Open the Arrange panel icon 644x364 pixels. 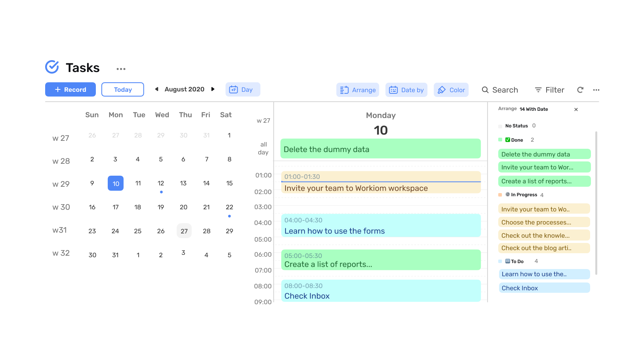tap(344, 90)
